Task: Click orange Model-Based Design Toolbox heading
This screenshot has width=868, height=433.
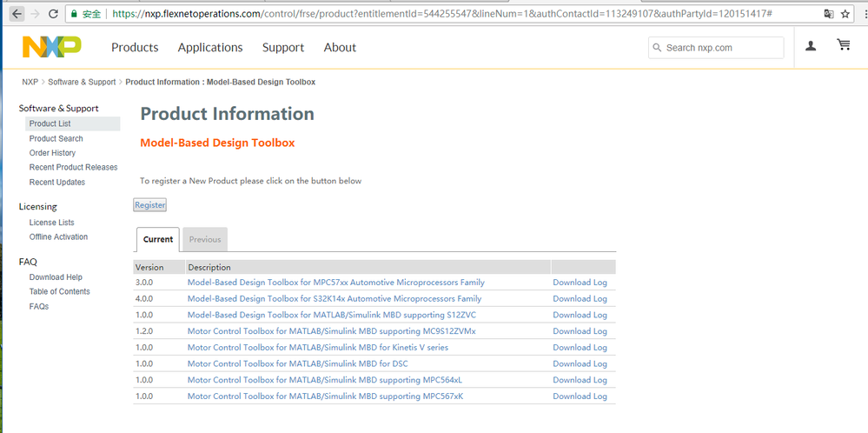Action: 217,143
